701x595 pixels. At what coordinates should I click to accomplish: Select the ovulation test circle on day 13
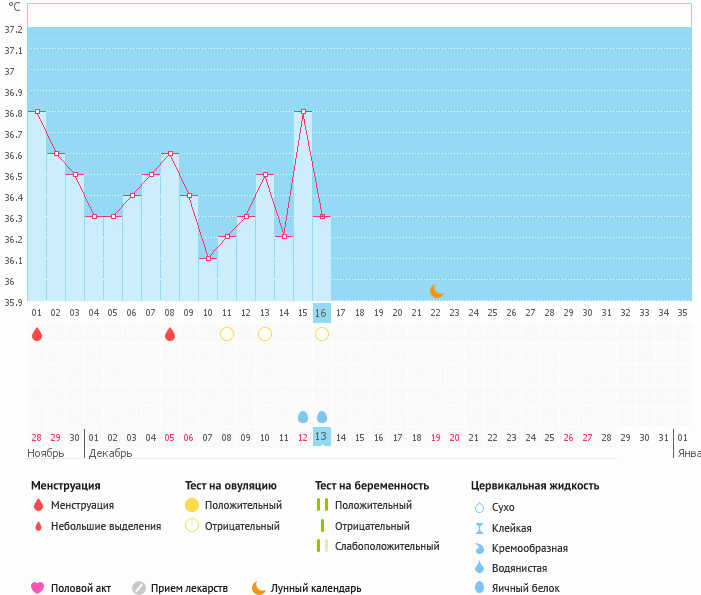coord(265,334)
